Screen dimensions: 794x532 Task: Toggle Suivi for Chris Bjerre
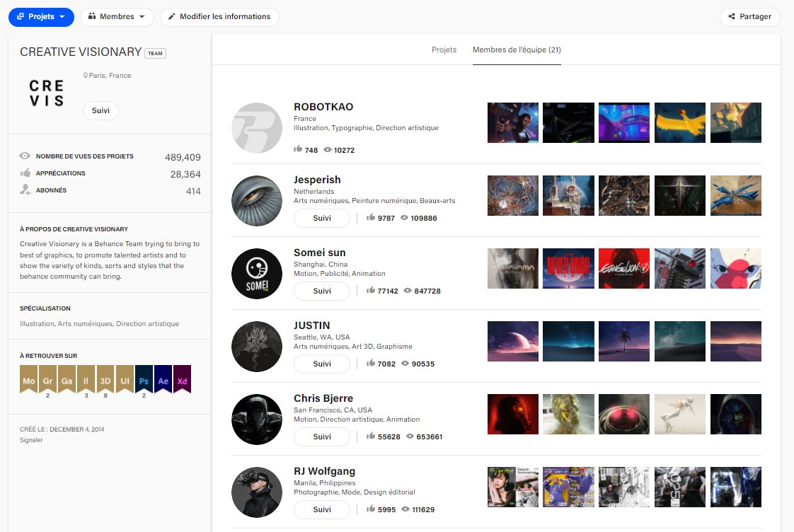pos(321,436)
